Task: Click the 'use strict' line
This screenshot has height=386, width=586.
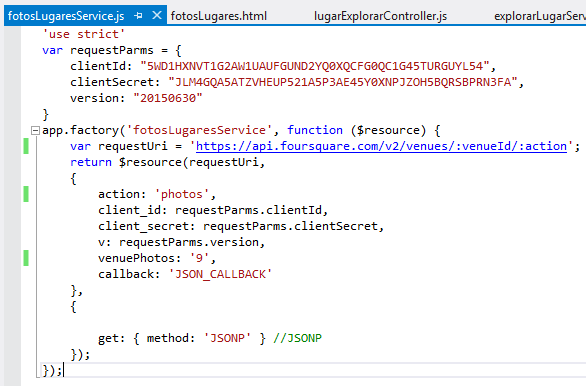Action: pyautogui.click(x=83, y=34)
